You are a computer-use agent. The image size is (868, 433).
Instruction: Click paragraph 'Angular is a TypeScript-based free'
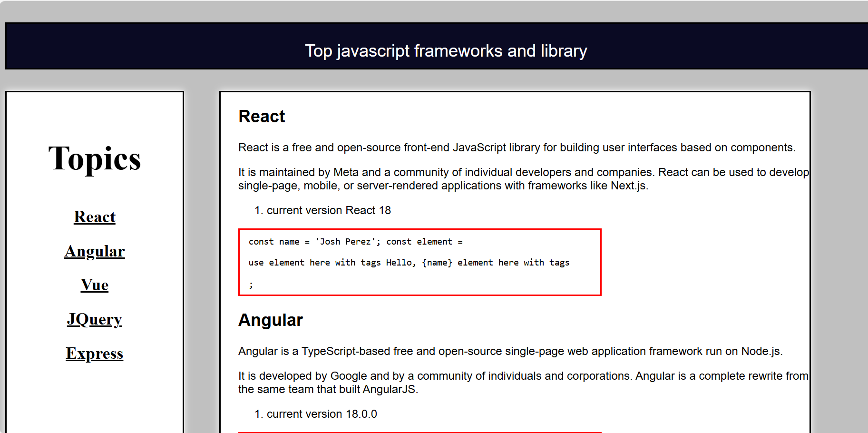(510, 351)
